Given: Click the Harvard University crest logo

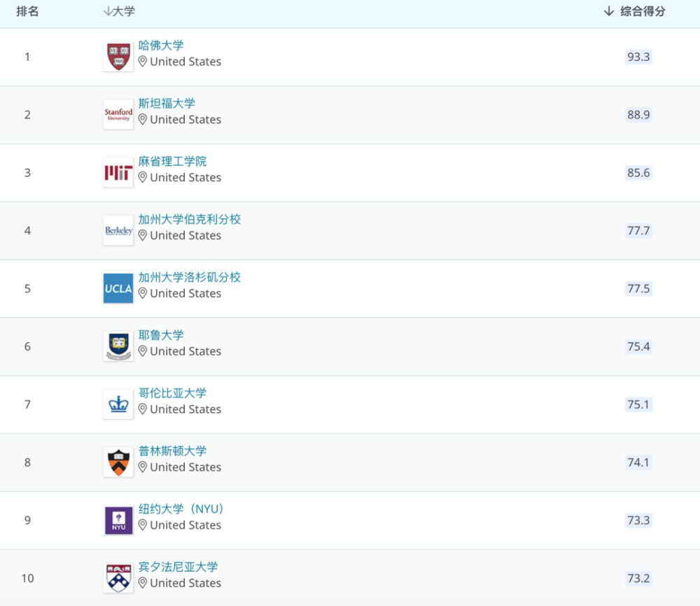Looking at the screenshot, I should (118, 57).
